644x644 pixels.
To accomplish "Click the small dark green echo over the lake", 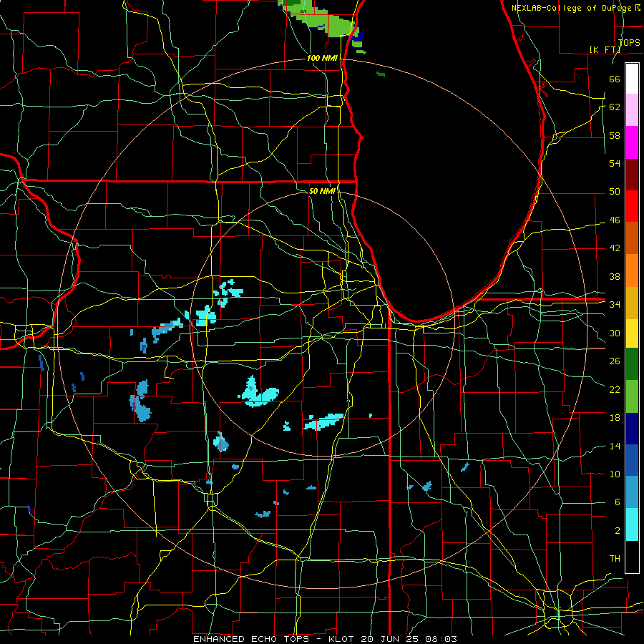I will [x=381, y=74].
